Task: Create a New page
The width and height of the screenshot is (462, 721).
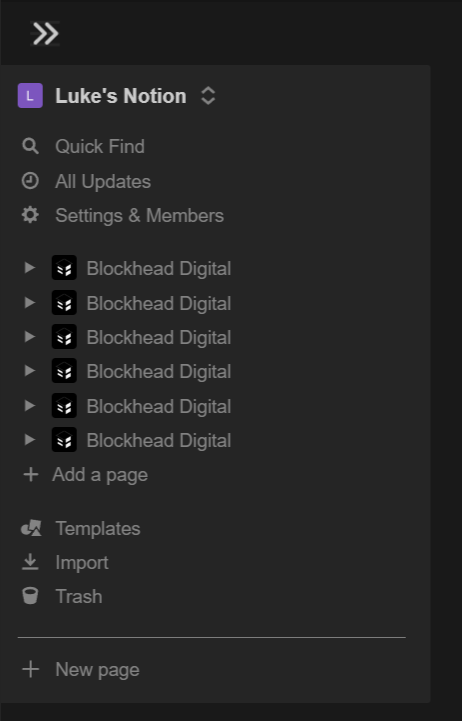Action: pos(97,670)
